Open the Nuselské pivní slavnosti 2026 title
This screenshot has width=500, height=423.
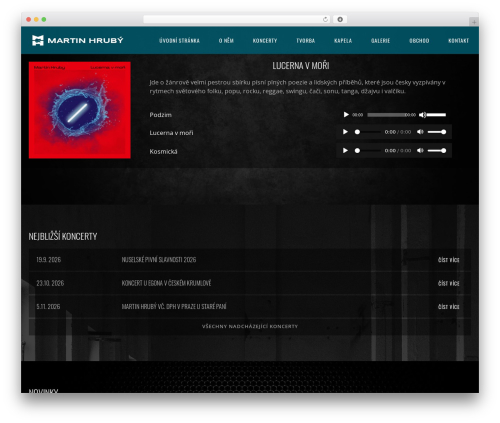click(x=159, y=260)
